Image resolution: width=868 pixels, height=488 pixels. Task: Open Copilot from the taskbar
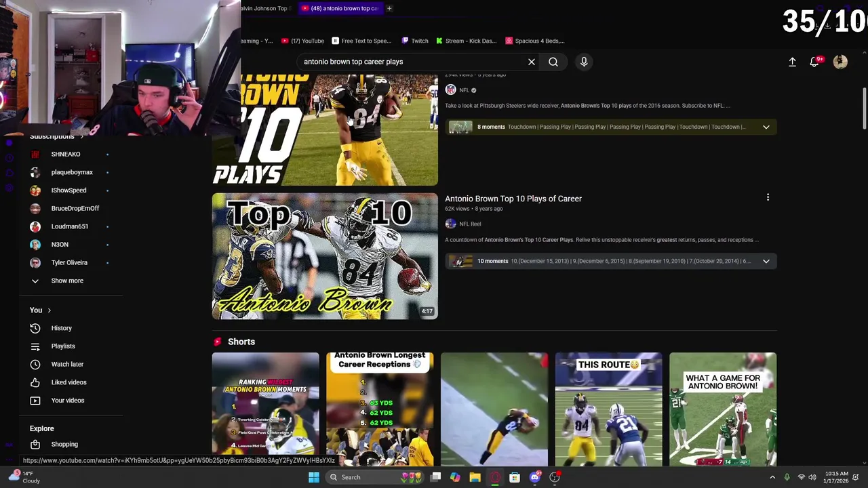coord(455,477)
